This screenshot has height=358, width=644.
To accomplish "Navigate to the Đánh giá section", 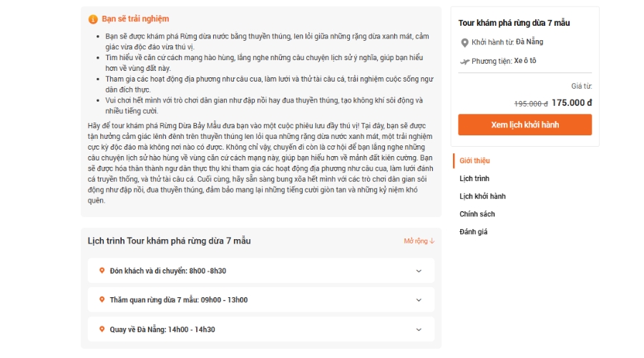I will click(x=473, y=232).
